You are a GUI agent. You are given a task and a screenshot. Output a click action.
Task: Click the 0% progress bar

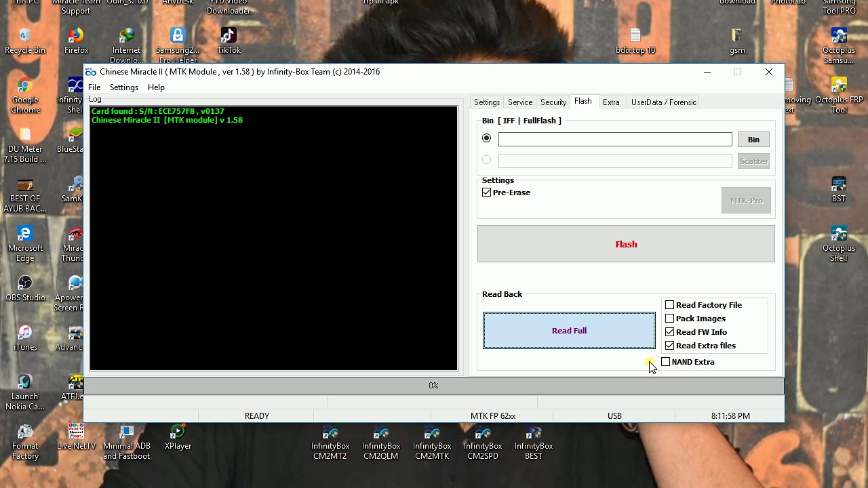[x=433, y=386]
